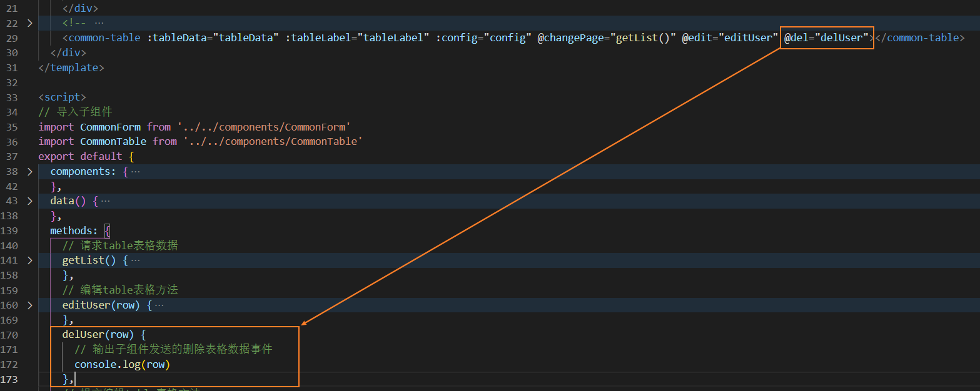Click the '</div>' tag on line 30

pos(68,53)
